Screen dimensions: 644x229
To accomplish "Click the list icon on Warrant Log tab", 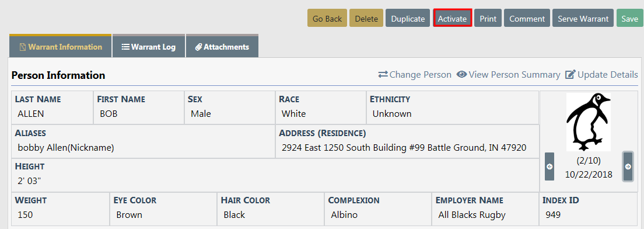I will pos(125,47).
